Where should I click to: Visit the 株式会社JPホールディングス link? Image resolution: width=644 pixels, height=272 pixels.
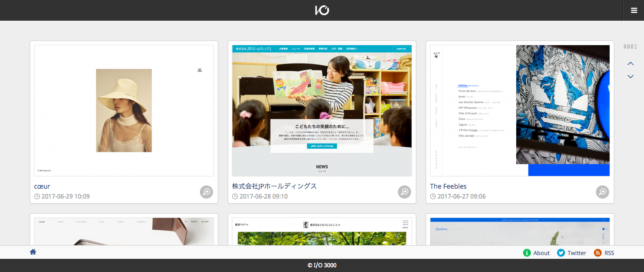point(274,186)
